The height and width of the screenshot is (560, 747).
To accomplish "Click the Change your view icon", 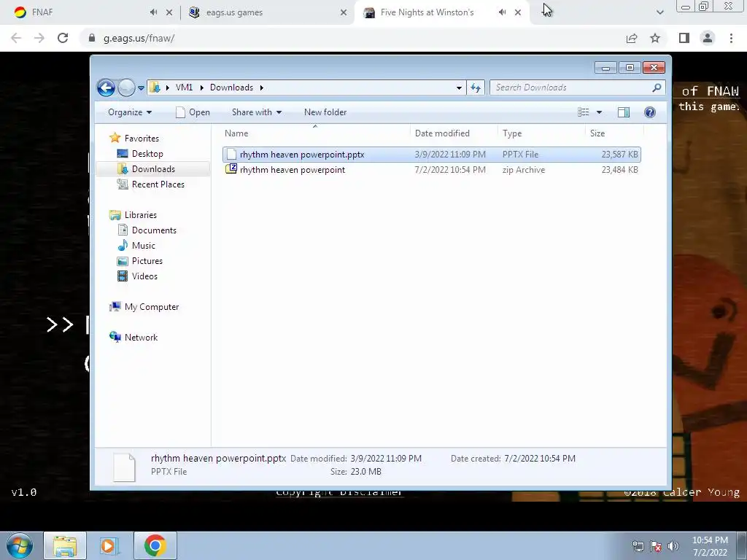I will pyautogui.click(x=584, y=112).
